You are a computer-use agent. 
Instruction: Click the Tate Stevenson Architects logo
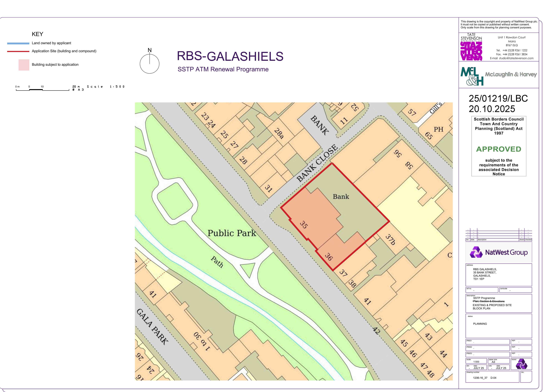pos(471,47)
